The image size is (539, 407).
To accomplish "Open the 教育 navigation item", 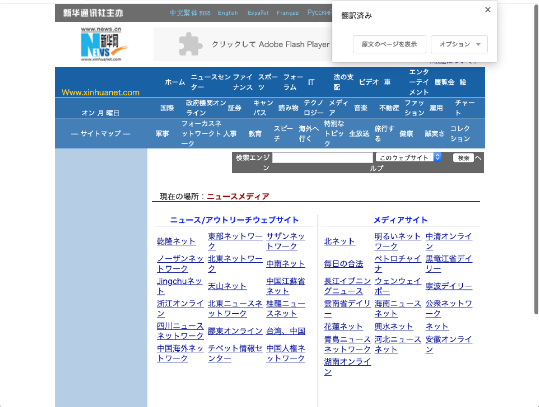I will tap(255, 133).
